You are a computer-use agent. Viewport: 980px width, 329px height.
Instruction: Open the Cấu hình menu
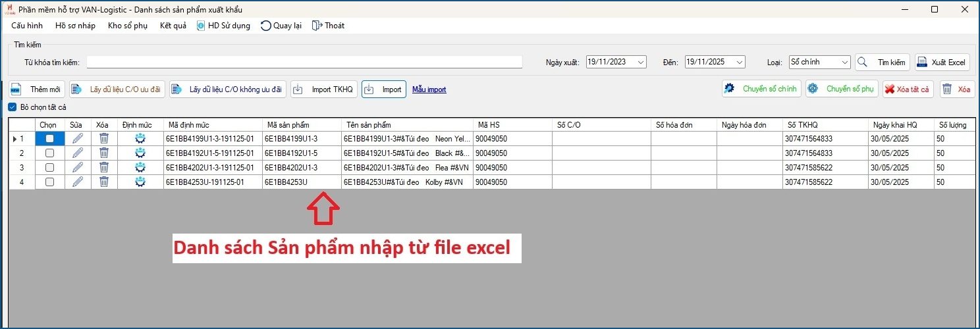tap(27, 26)
